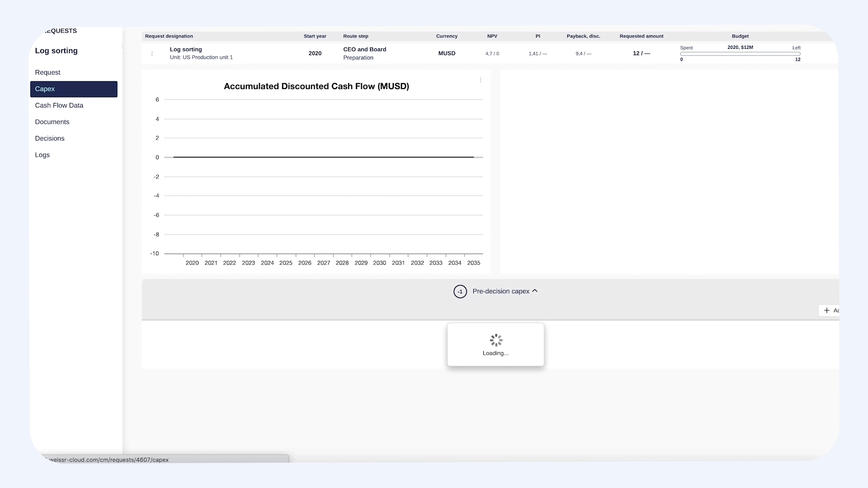The image size is (868, 488).
Task: Click the Accumulated Discounted Cash Flow chart
Action: pos(316,172)
